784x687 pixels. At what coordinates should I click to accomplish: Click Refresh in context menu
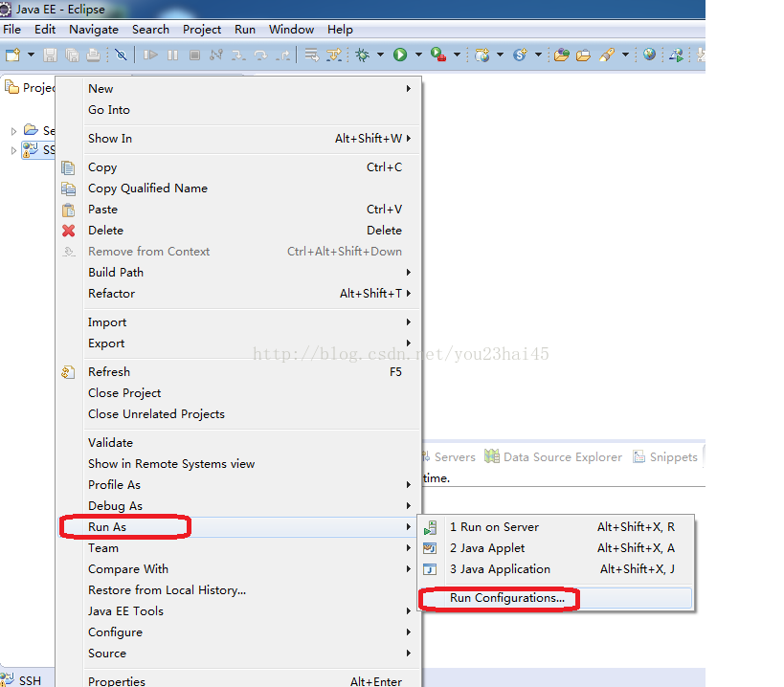pyautogui.click(x=250, y=372)
